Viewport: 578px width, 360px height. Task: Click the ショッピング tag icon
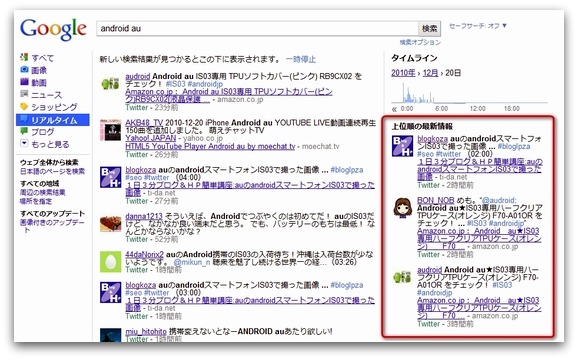pos(24,106)
